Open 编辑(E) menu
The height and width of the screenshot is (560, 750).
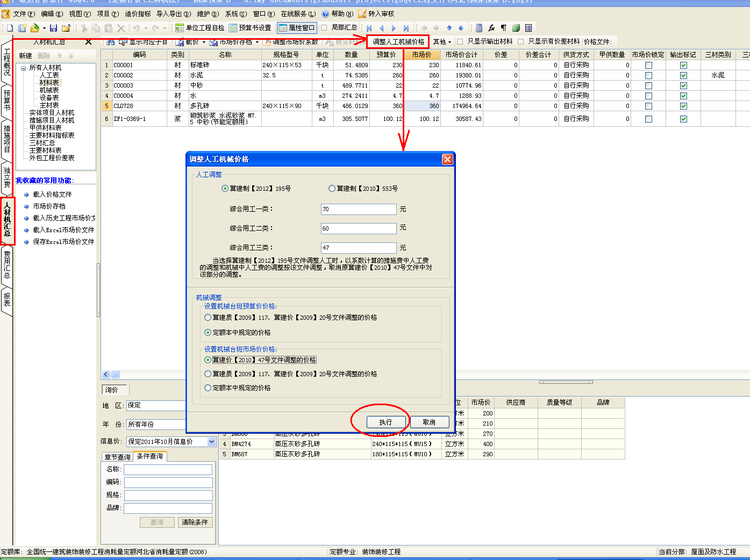click(52, 14)
